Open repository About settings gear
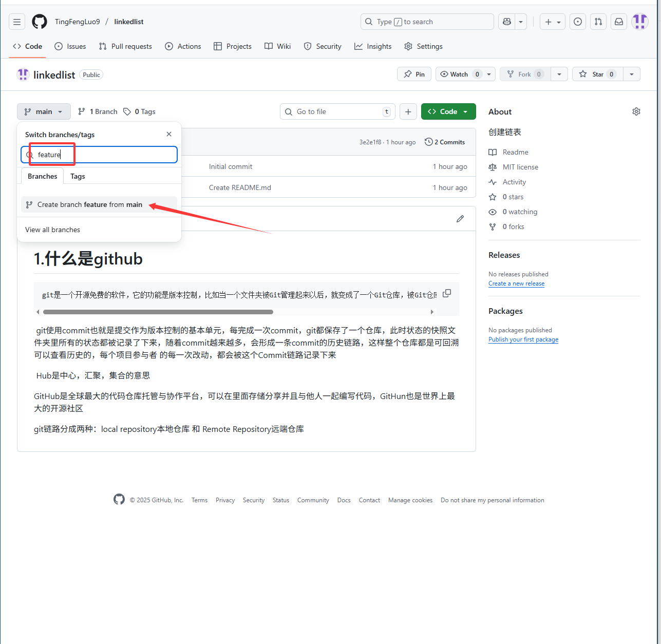Viewport: 661px width, 644px height. coord(636,112)
